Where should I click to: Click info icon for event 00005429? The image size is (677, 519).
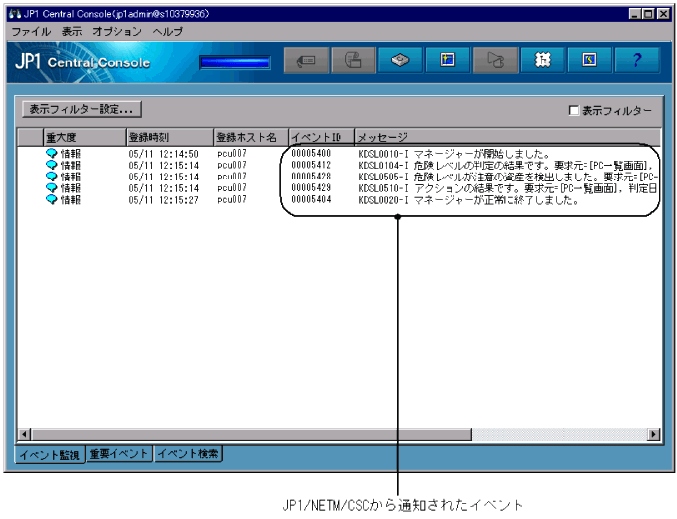(51, 187)
